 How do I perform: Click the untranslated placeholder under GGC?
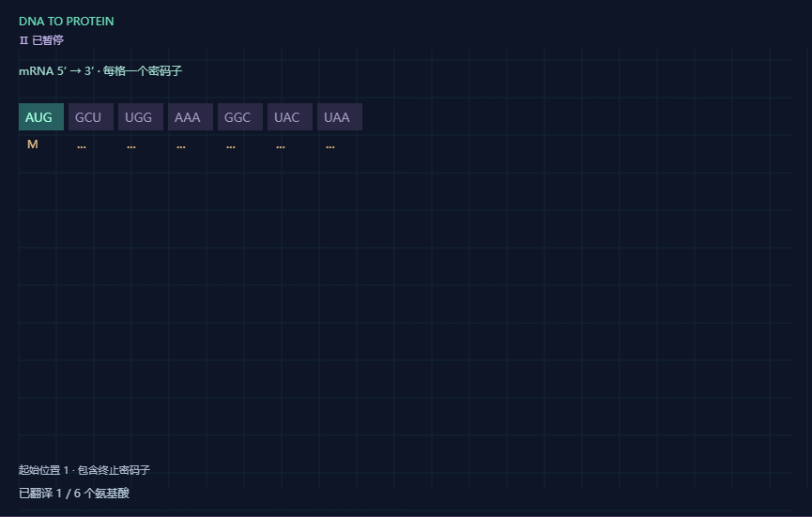(x=230, y=146)
